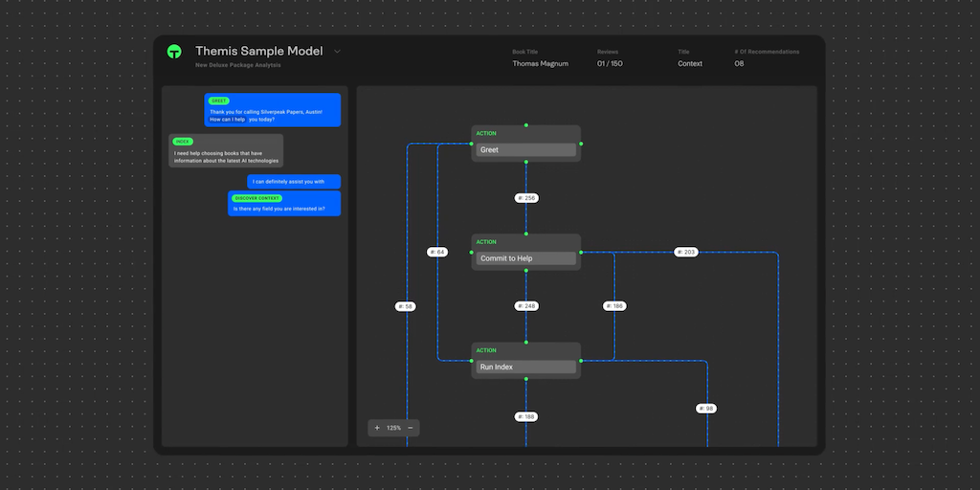This screenshot has height=490, width=980.
Task: Click the #: 248 edge label
Action: pyautogui.click(x=526, y=306)
